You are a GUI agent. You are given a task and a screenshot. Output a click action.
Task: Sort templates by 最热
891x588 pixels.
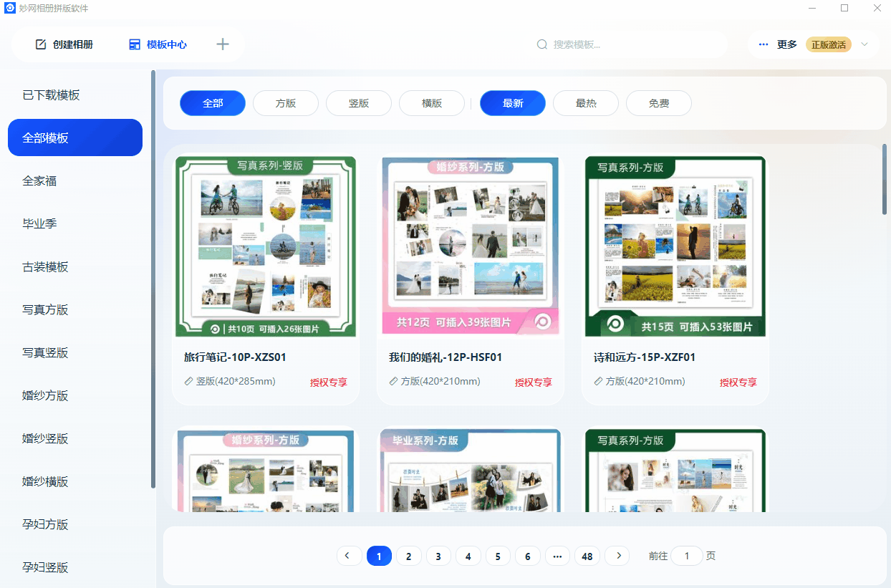click(586, 103)
